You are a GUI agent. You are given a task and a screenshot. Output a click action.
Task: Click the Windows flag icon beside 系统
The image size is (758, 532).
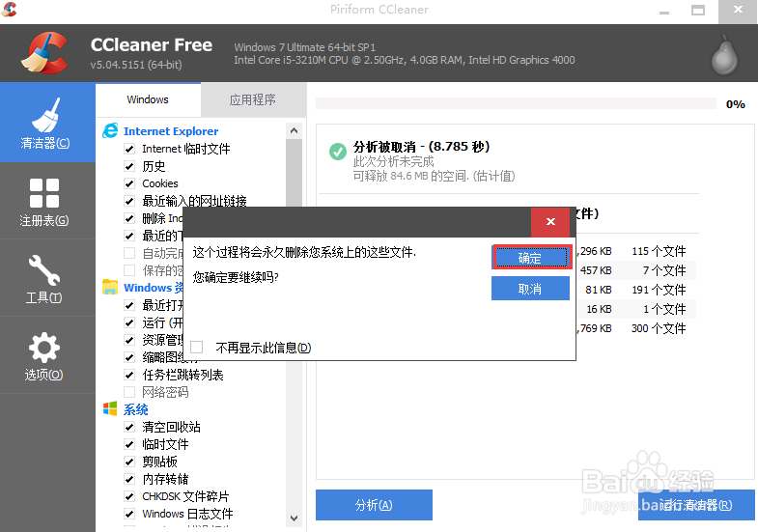pyautogui.click(x=110, y=408)
